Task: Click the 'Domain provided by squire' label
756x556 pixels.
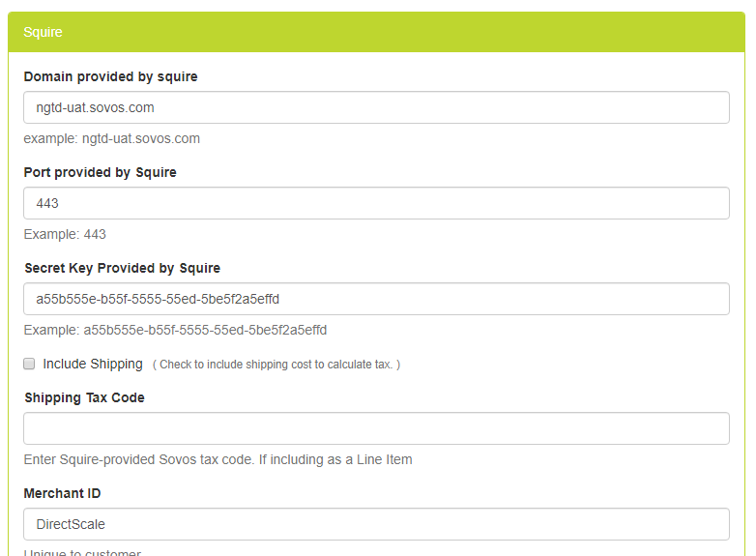Action: 110,76
